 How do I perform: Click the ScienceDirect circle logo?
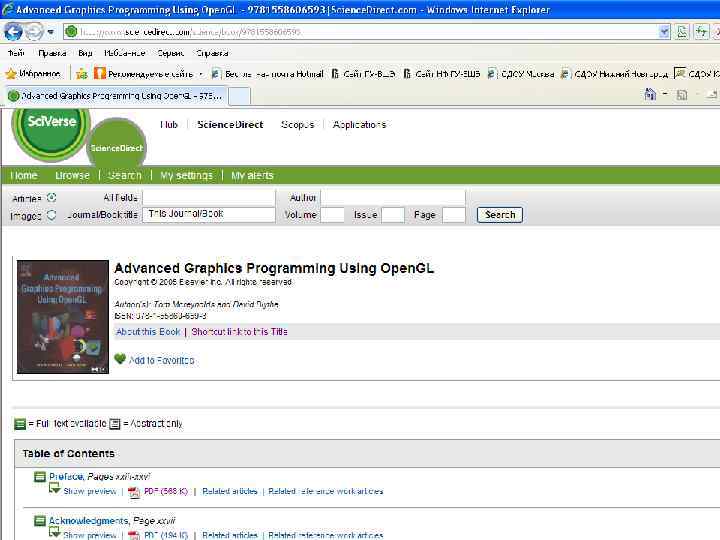(116, 143)
